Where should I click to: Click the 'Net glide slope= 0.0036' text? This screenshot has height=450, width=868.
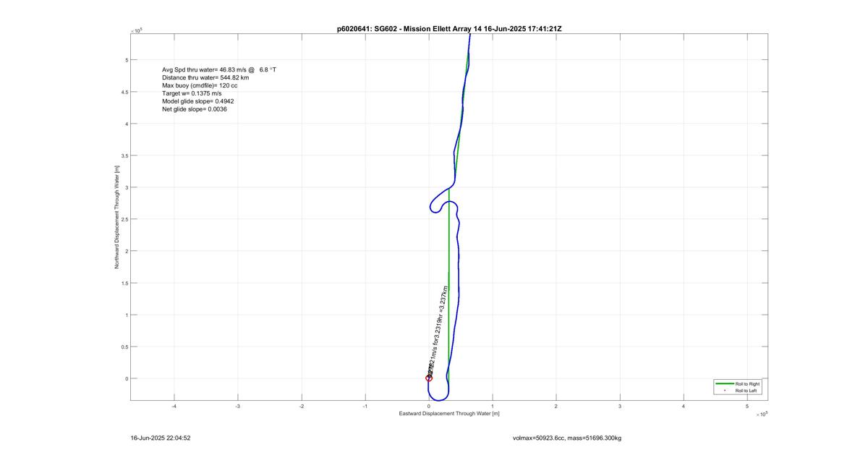pyautogui.click(x=195, y=109)
